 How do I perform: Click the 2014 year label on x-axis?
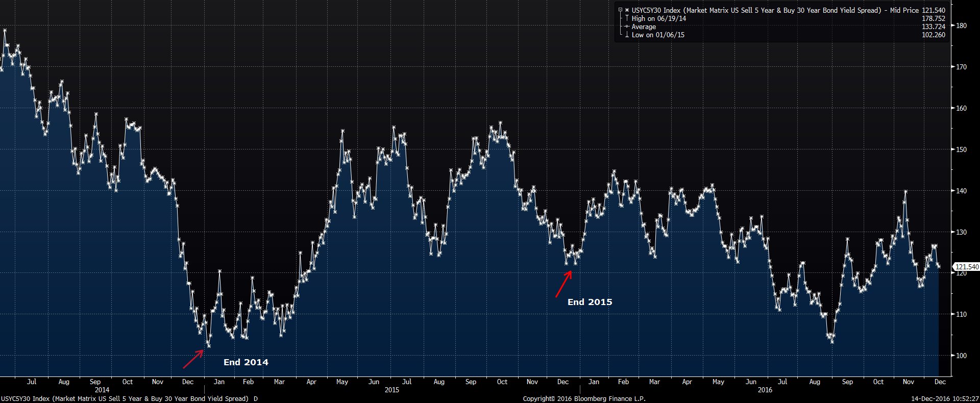coord(102,390)
